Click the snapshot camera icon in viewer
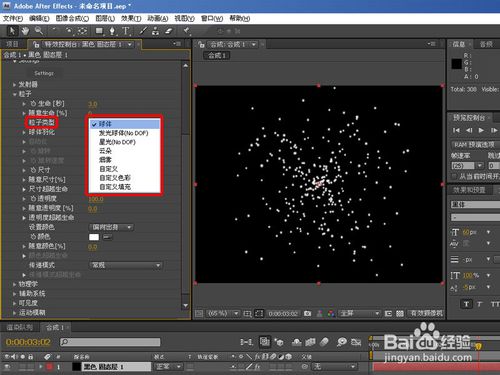The image size is (500, 375). 307,313
